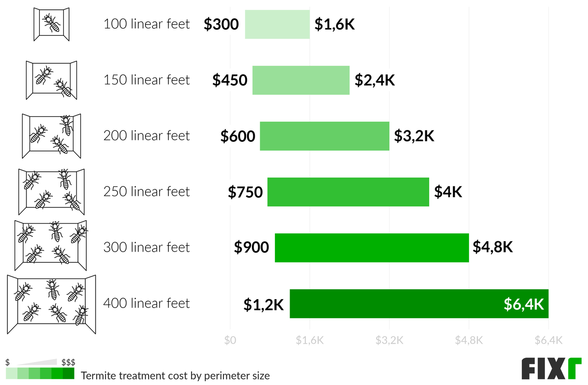
Task: Click the $3,2K axis tick label
Action: pyautogui.click(x=389, y=340)
